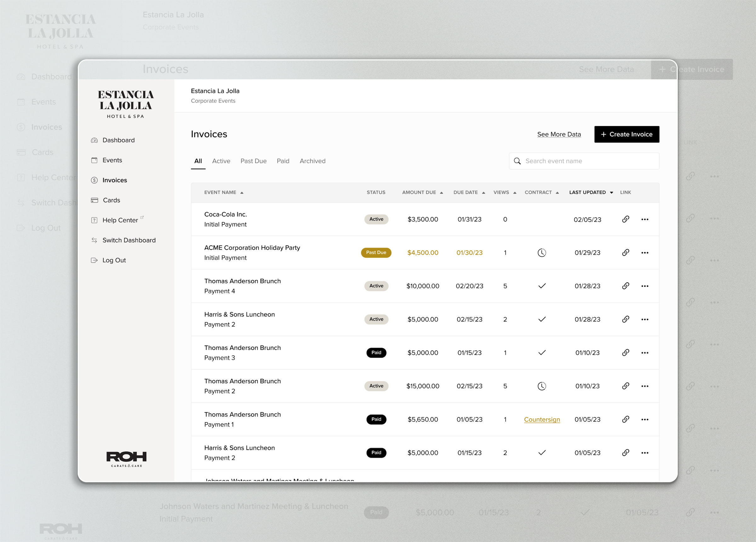Click Cards icon in sidebar

(x=94, y=200)
